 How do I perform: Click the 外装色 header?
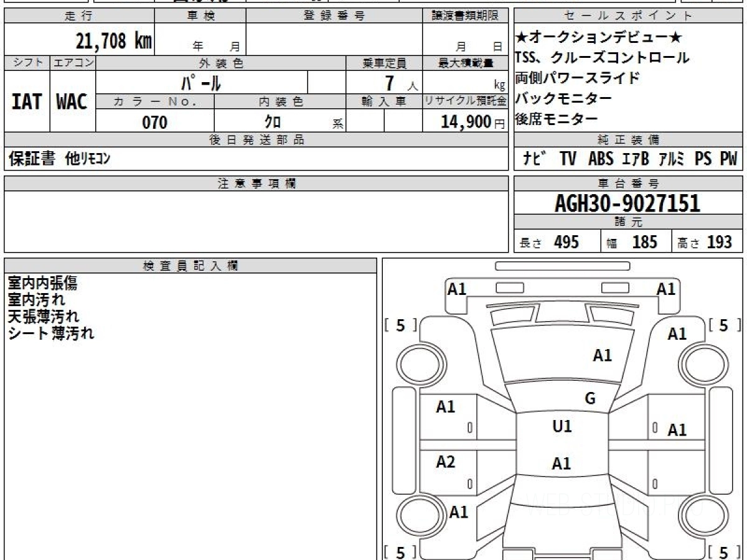(221, 63)
